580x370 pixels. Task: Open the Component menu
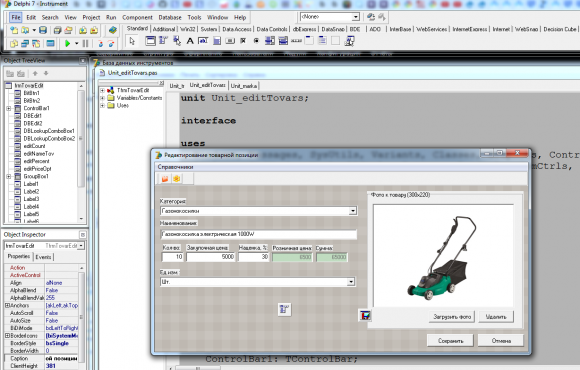[x=137, y=17]
